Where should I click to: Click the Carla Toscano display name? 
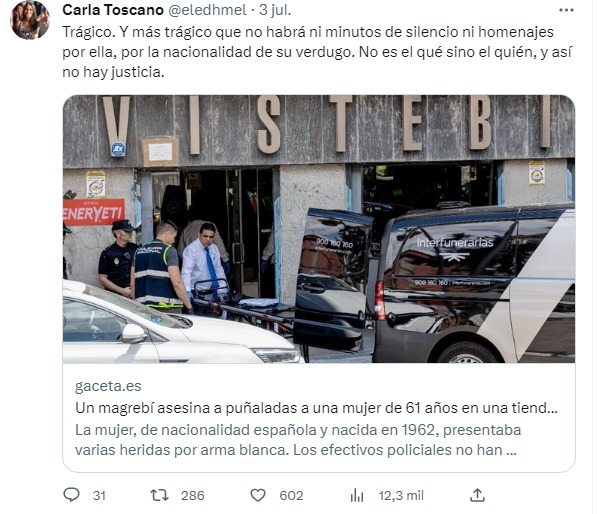[x=113, y=10]
